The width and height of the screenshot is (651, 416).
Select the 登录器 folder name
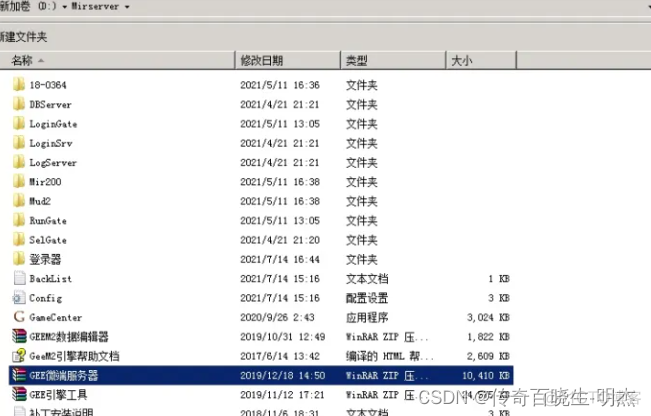[45, 259]
